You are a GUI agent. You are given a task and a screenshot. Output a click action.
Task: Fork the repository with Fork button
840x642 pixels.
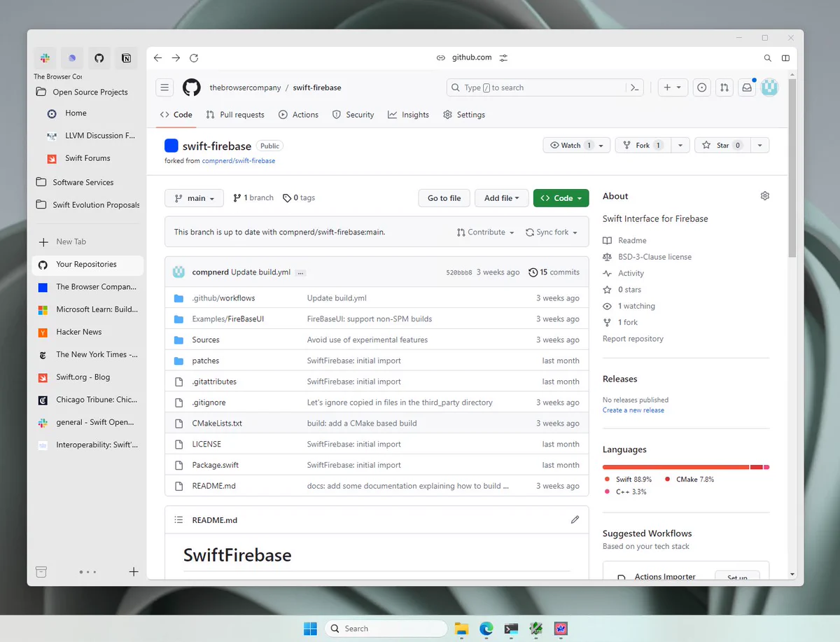643,145
